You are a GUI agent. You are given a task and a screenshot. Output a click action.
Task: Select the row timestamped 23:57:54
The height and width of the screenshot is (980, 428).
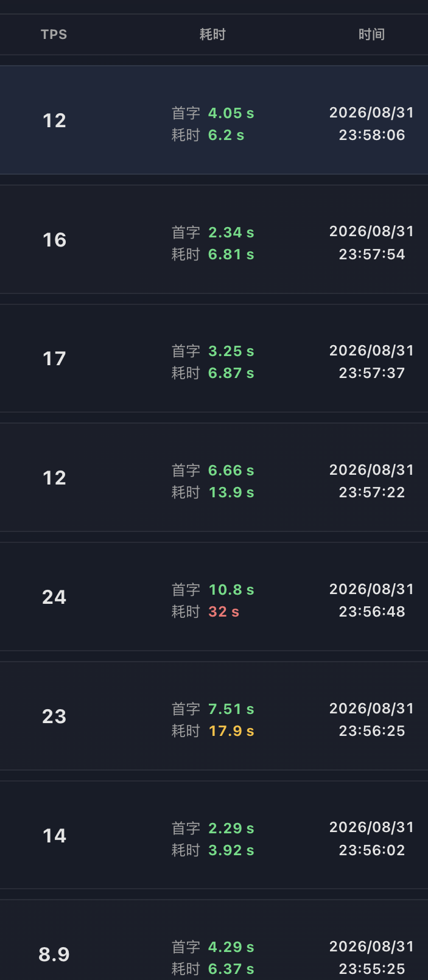click(214, 239)
